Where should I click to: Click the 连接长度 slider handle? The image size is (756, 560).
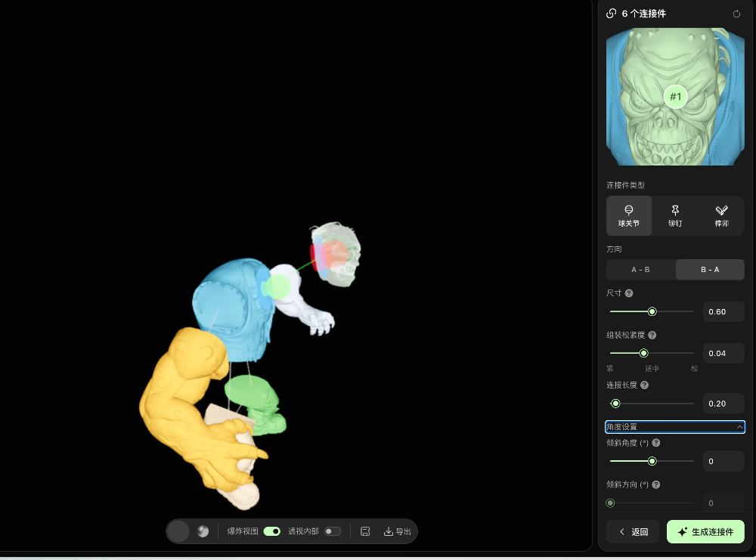point(615,404)
